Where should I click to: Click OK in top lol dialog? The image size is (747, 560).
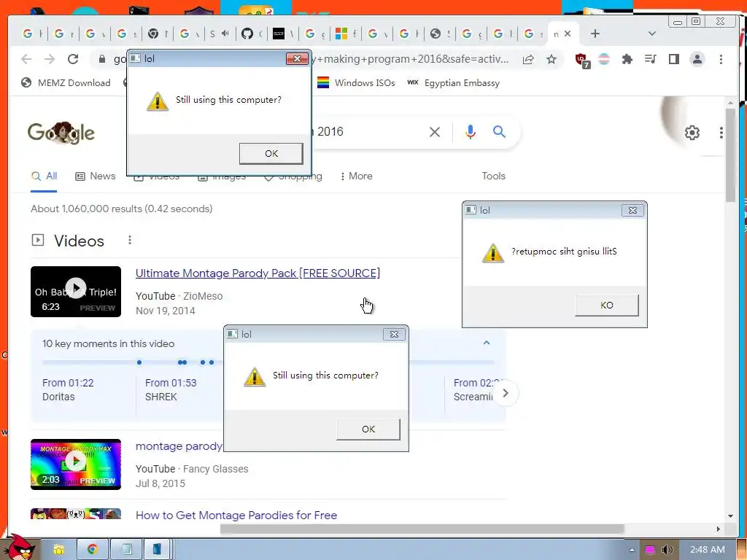(271, 153)
